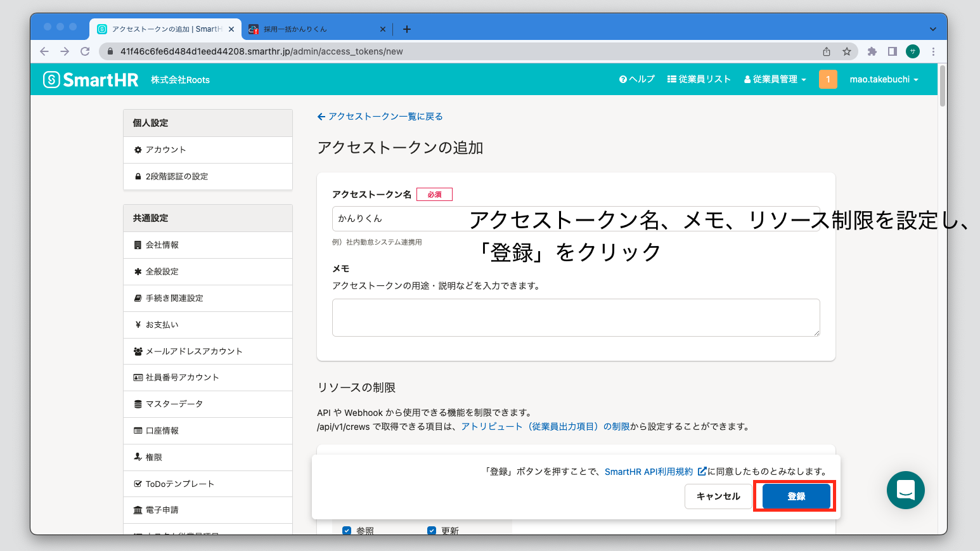Click into the メモ text area
The image size is (980, 551).
(576, 318)
